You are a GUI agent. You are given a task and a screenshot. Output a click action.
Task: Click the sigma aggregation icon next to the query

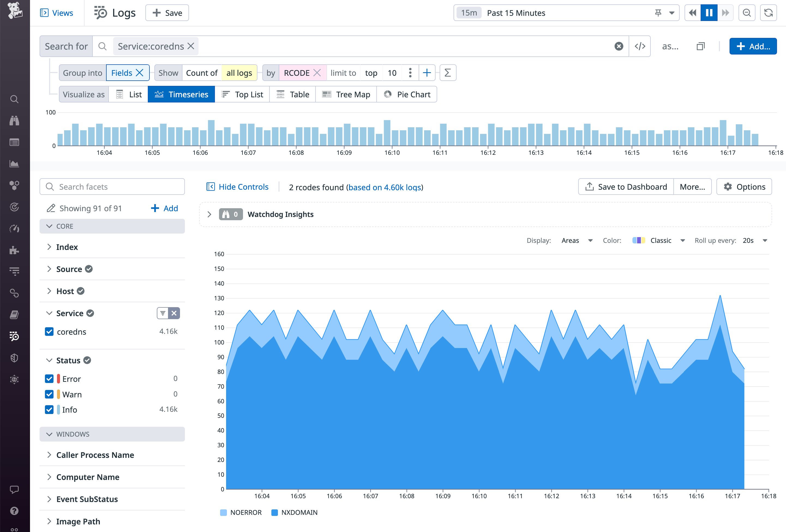(448, 73)
